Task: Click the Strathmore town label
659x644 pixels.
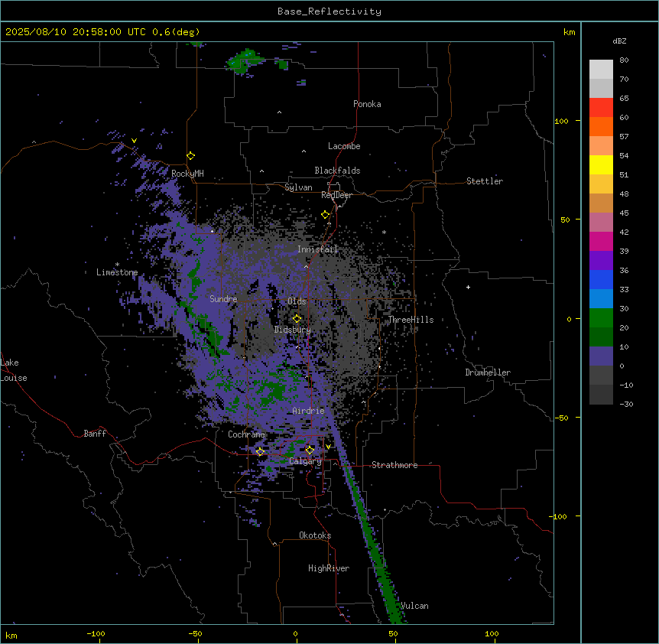Action: [x=394, y=465]
